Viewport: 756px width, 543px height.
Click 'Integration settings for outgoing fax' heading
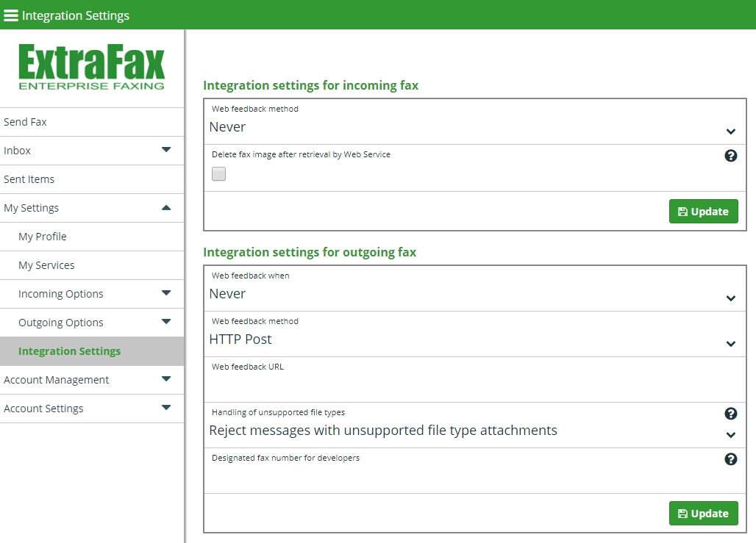310,252
